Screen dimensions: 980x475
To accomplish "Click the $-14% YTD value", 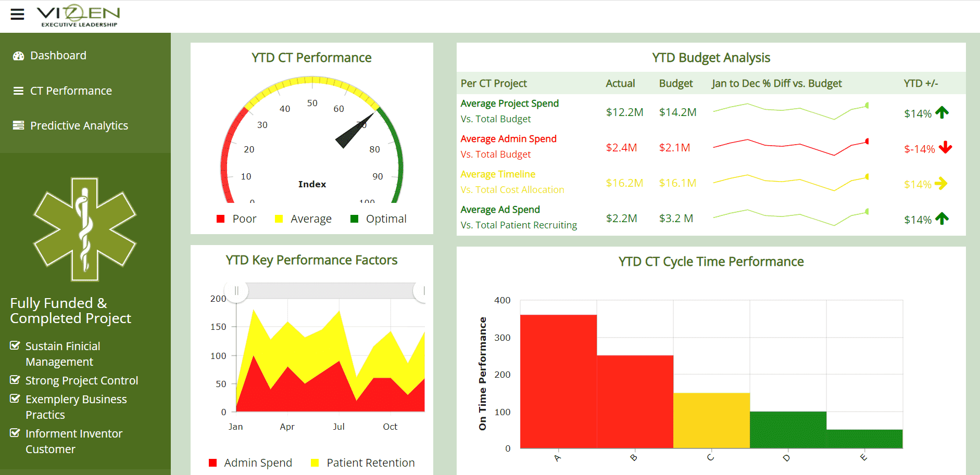I will [919, 149].
